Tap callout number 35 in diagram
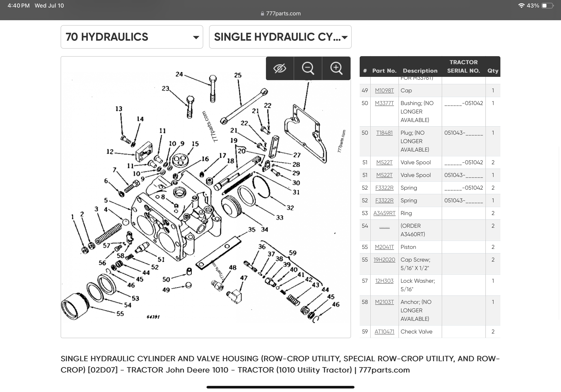This screenshot has height=392, width=561. (x=252, y=229)
